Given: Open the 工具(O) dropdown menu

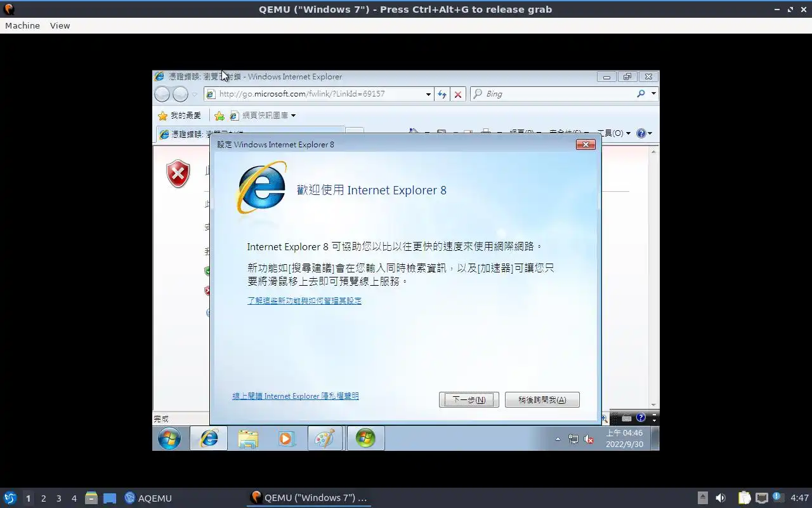Looking at the screenshot, I should 613,133.
